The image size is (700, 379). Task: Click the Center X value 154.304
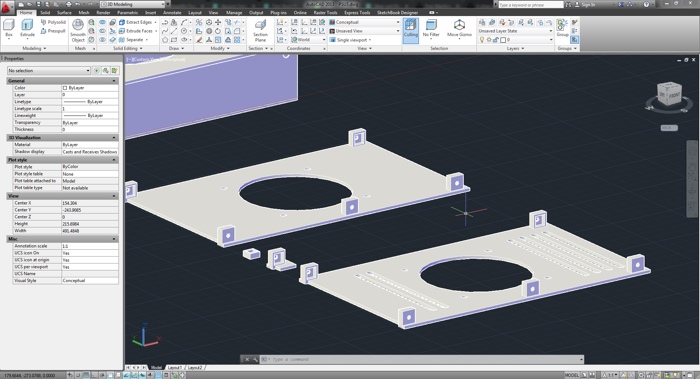tap(90, 203)
